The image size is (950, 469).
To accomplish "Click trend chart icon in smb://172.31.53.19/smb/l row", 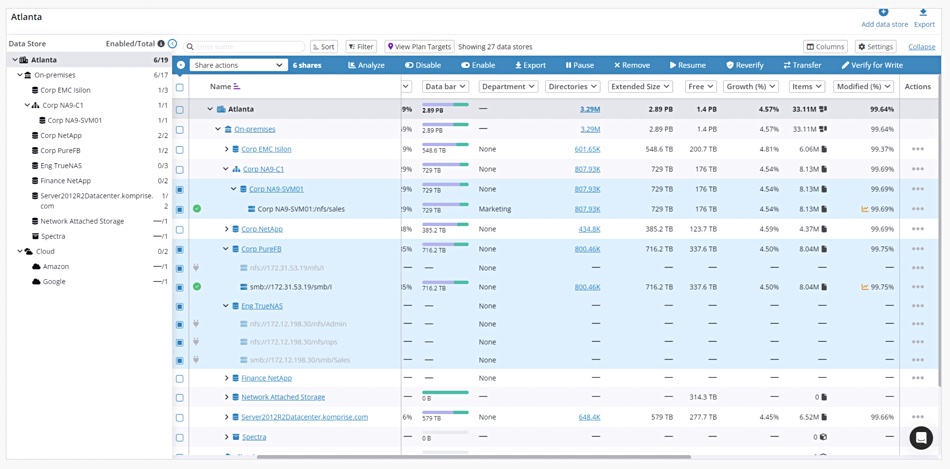I will click(x=865, y=287).
